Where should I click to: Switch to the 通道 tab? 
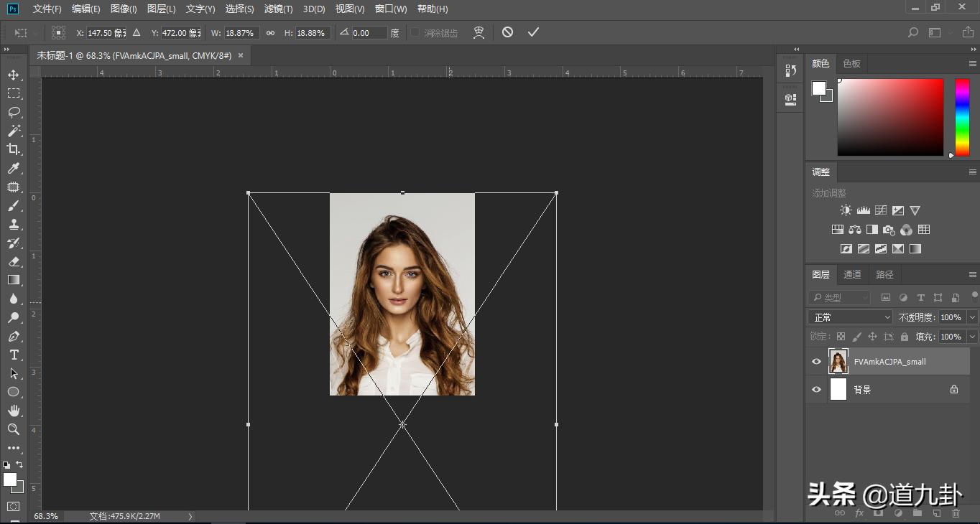[x=852, y=274]
